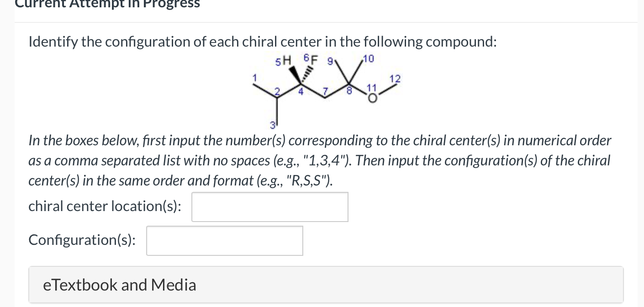Select carbon 8 in the chemical structure
This screenshot has width=644, height=307.
(349, 83)
